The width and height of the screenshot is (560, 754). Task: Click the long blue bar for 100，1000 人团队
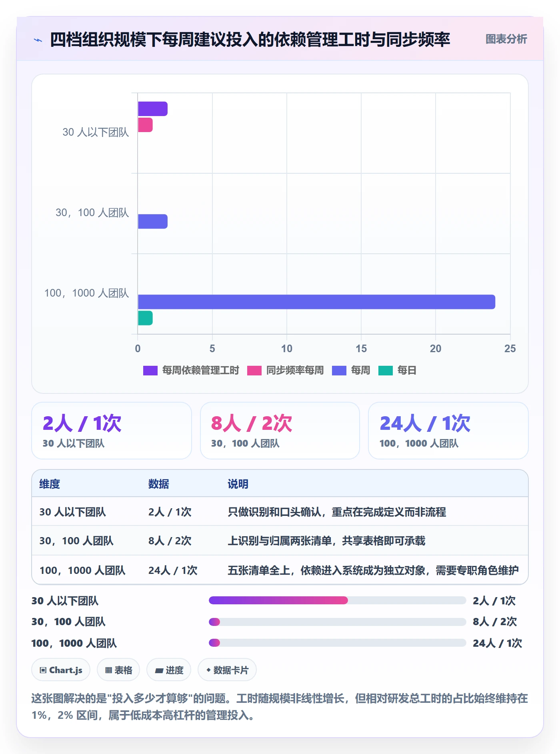coord(316,302)
